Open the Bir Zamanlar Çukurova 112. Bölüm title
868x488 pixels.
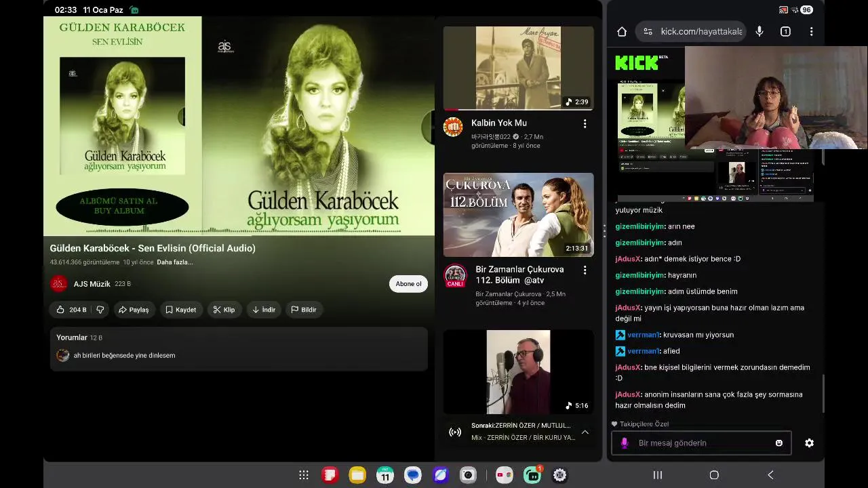[x=519, y=274]
